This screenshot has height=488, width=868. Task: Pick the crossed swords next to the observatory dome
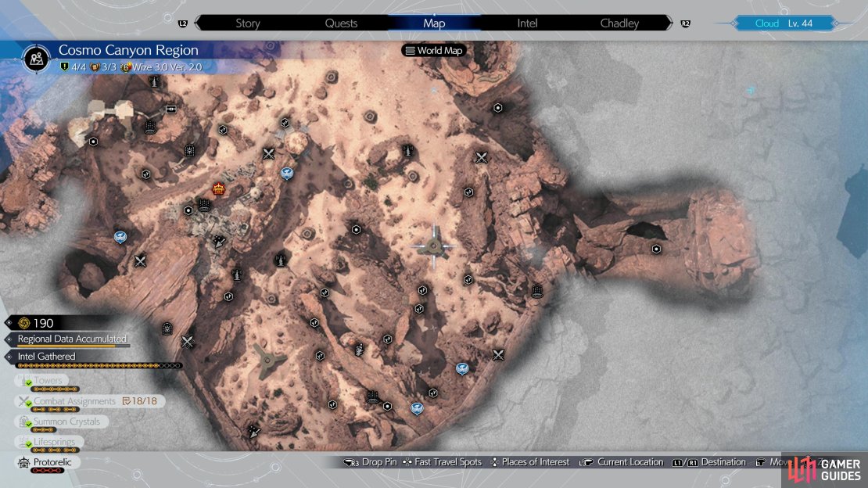(268, 154)
